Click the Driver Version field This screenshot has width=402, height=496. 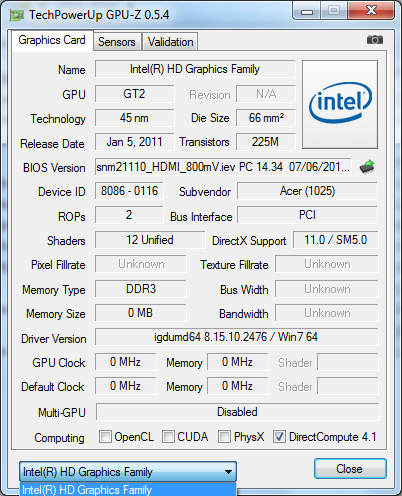click(x=236, y=337)
